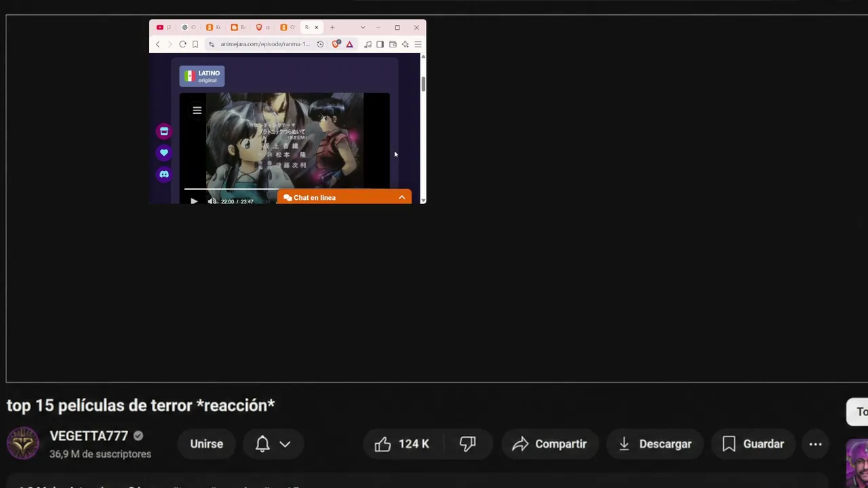
Task: Toggle the browser sidebar panel
Action: pyautogui.click(x=380, y=44)
